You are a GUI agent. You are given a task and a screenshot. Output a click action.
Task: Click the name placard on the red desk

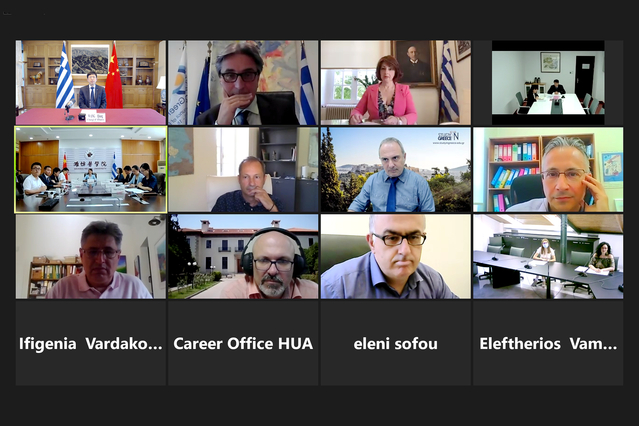(x=97, y=117)
